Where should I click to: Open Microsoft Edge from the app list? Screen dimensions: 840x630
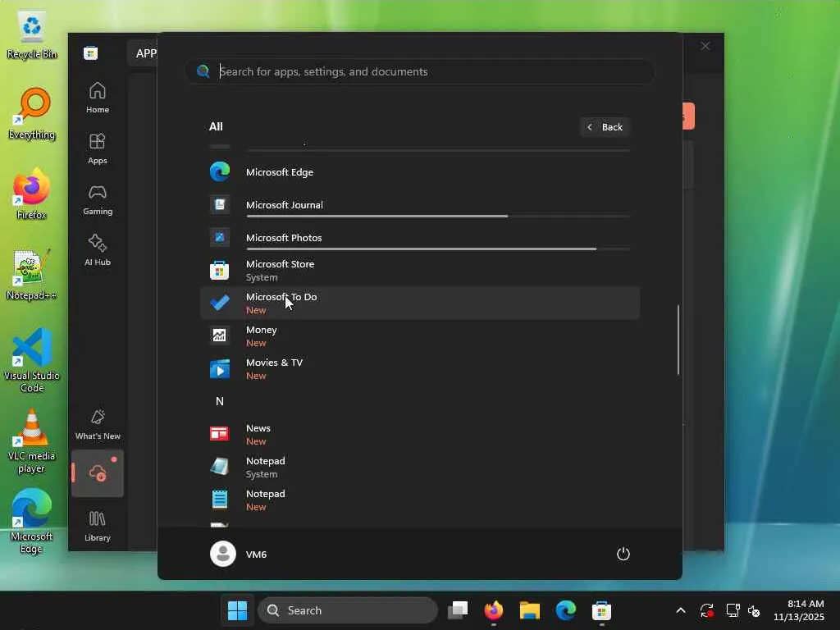tap(419, 172)
